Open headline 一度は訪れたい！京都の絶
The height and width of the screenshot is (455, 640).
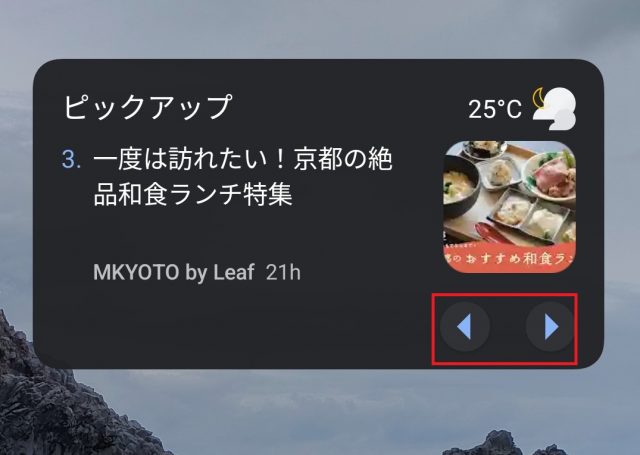pos(243,159)
